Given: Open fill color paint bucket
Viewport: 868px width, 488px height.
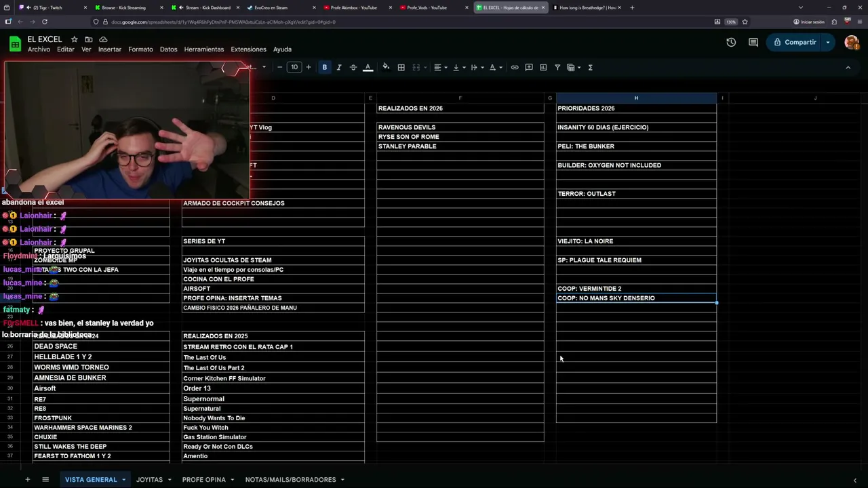Looking at the screenshot, I should click(386, 67).
